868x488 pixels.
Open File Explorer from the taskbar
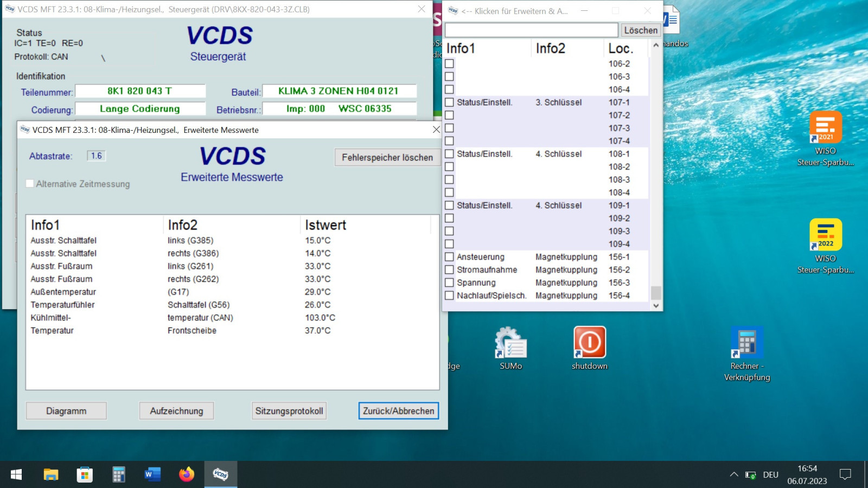coord(51,474)
